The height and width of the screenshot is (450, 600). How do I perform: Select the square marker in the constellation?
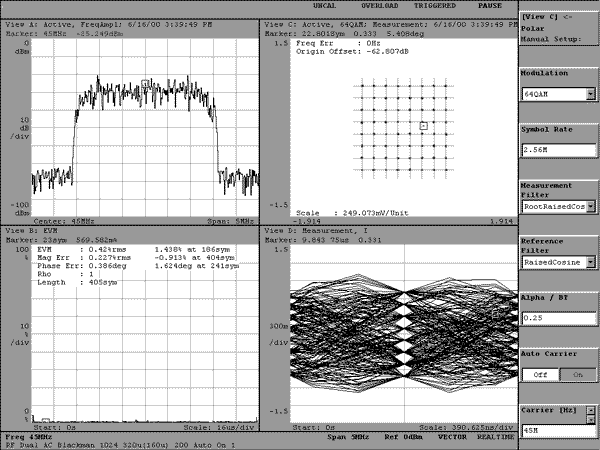(423, 126)
